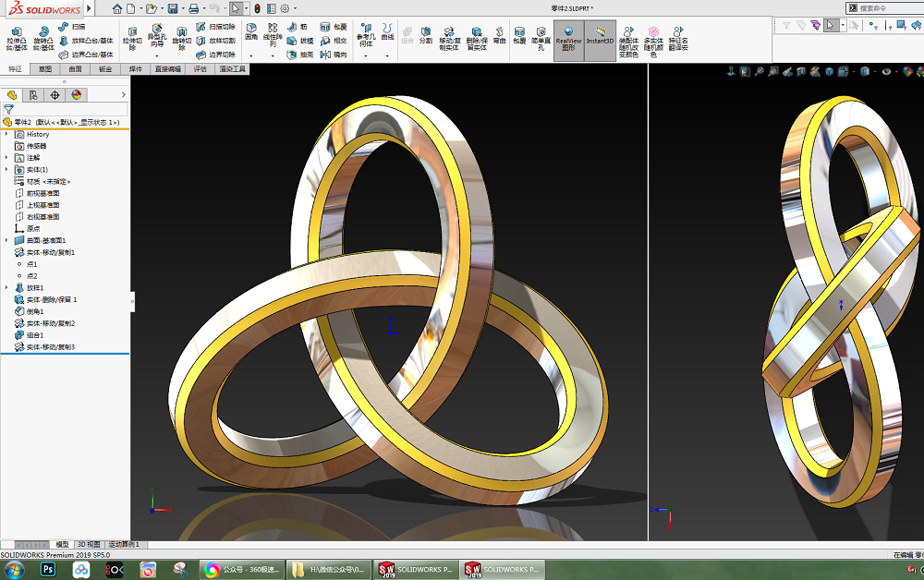
Task: Expand the 放样1 loft feature node
Action: click(x=6, y=288)
